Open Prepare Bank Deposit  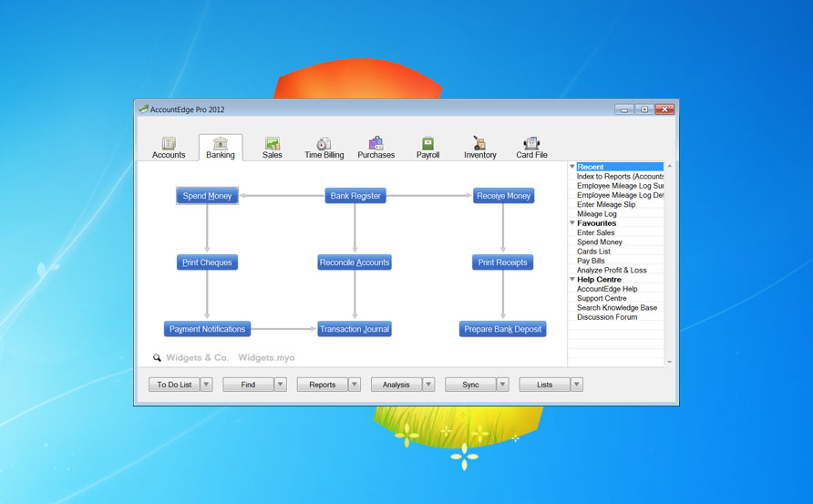(x=502, y=329)
